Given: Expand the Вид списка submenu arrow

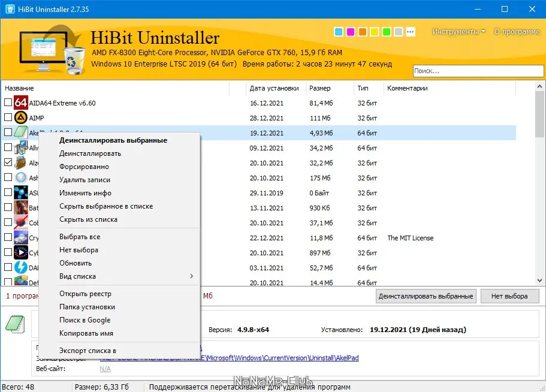Looking at the screenshot, I should click(192, 276).
